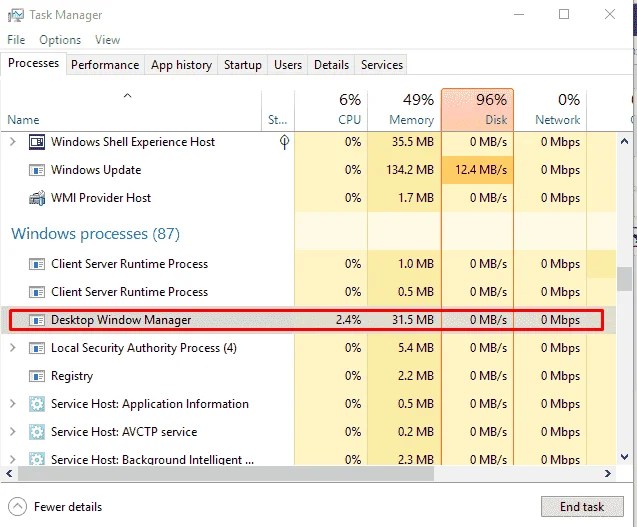Click the Task Manager title bar icon

pyautogui.click(x=15, y=15)
